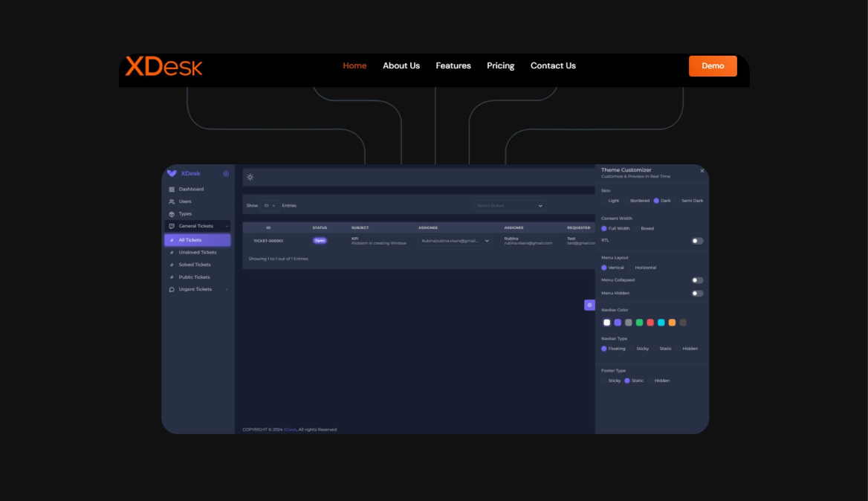Image resolution: width=868 pixels, height=501 pixels.
Task: Turn on the Menu Collapsed toggle
Action: pos(697,280)
